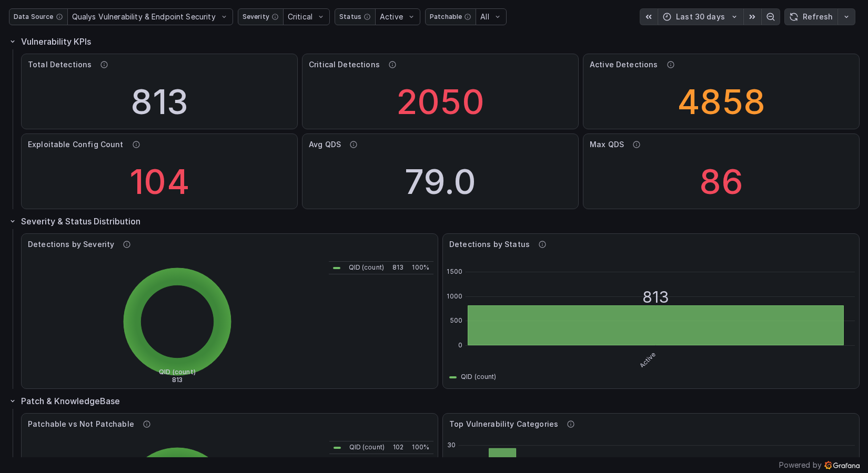Open the refresh interval dropdown arrow
The image size is (868, 473).
coord(846,17)
